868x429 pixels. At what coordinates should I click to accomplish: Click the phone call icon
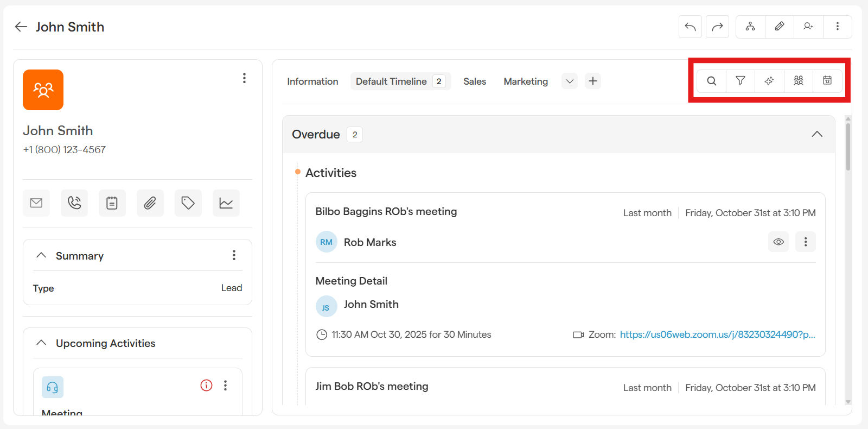74,203
